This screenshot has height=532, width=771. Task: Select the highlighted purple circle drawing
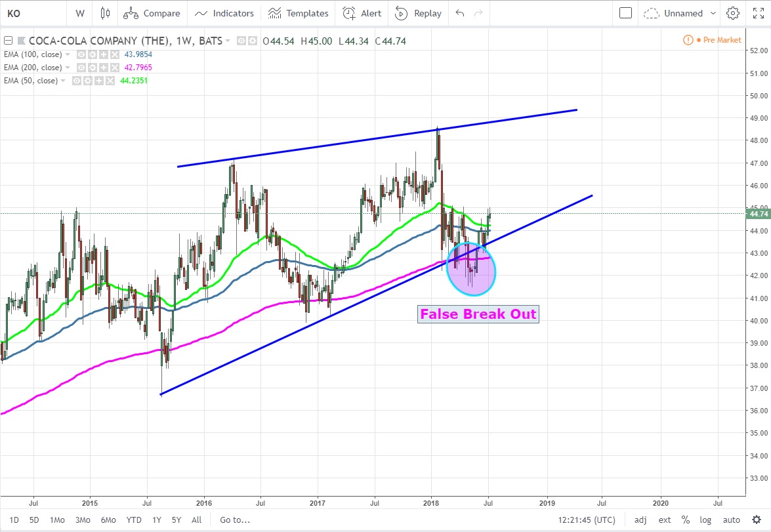[471, 270]
